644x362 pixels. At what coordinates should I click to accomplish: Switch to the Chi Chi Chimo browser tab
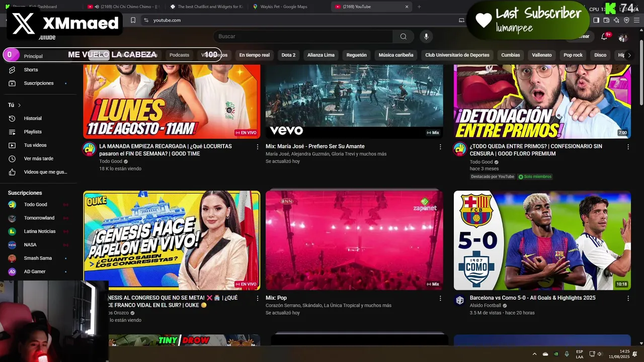click(123, 7)
